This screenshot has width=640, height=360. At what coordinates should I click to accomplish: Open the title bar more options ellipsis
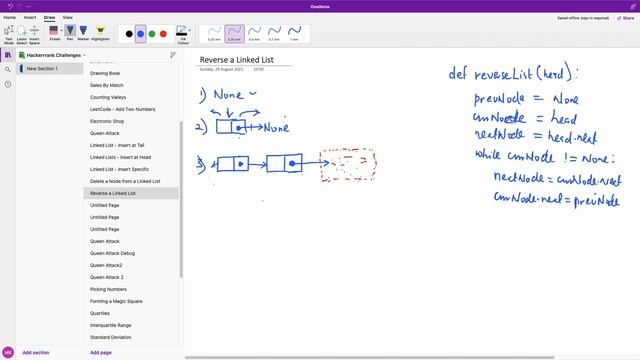29,6
